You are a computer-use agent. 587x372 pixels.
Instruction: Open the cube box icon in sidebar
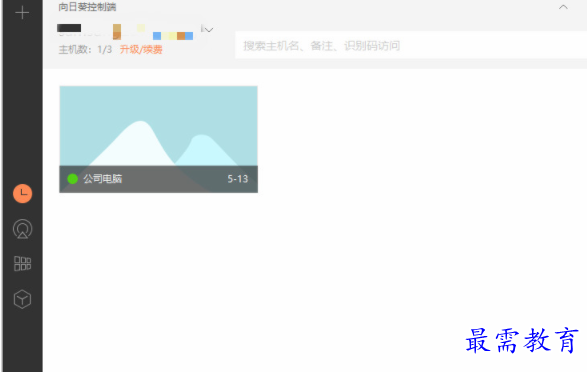tap(22, 299)
